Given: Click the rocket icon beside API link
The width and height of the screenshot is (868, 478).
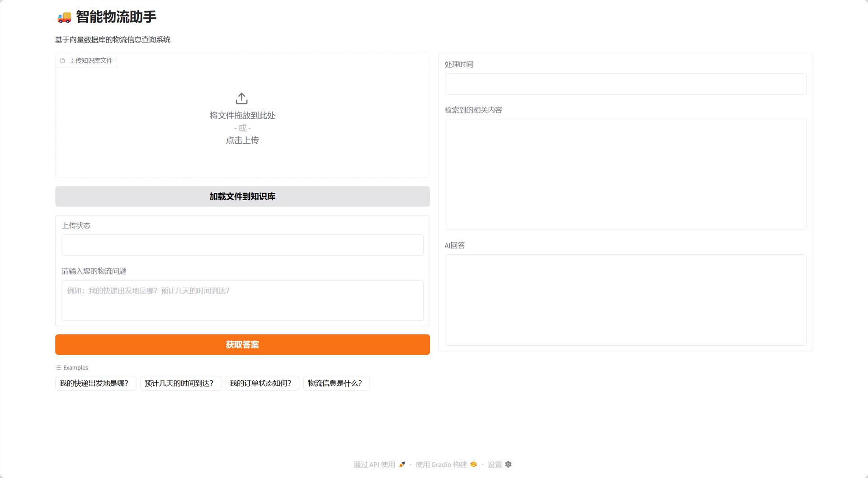Looking at the screenshot, I should (x=402, y=464).
